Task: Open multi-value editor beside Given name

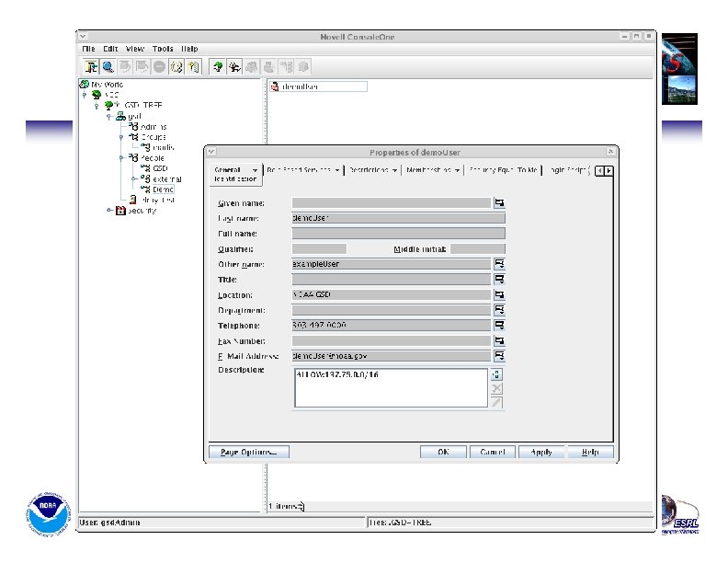Action: coord(499,203)
